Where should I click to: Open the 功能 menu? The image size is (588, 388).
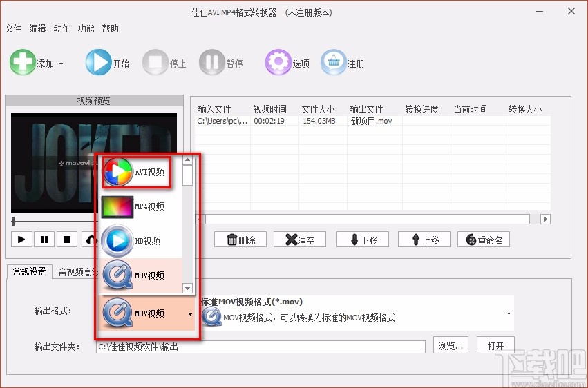tap(86, 28)
